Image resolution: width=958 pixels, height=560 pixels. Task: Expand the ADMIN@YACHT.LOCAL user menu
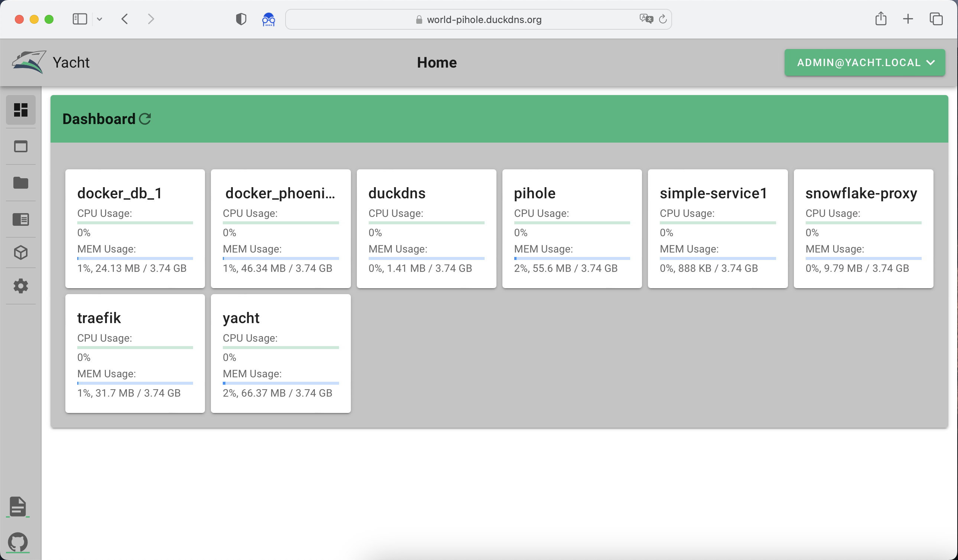pyautogui.click(x=864, y=62)
